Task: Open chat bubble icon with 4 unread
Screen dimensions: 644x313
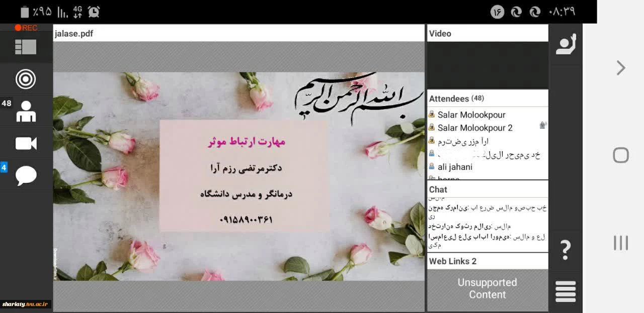Action: click(26, 175)
